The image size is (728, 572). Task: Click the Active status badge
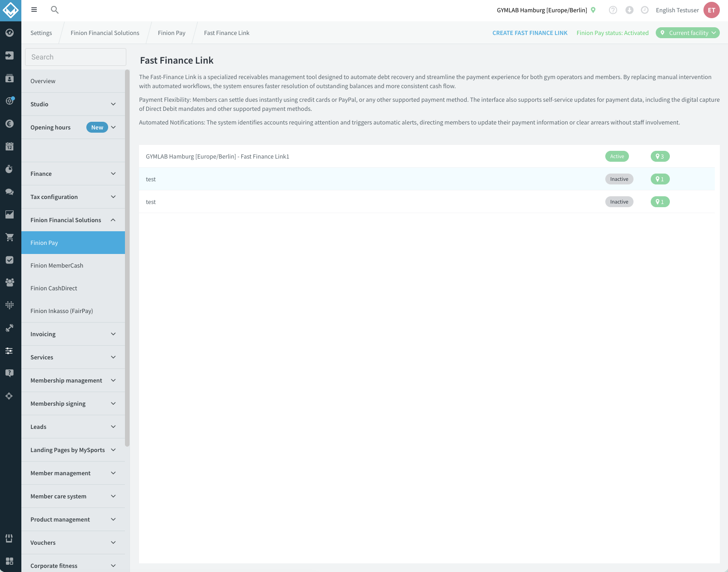point(617,156)
